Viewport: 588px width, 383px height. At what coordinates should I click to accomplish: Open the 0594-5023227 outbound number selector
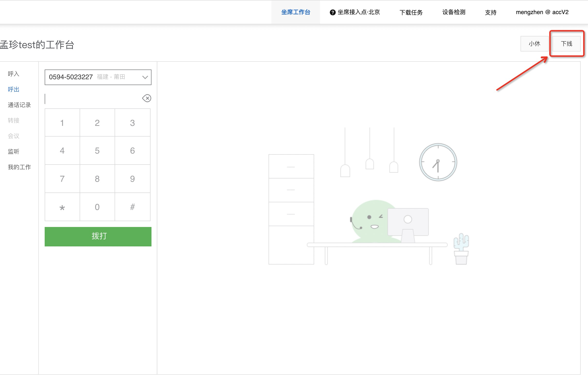98,77
